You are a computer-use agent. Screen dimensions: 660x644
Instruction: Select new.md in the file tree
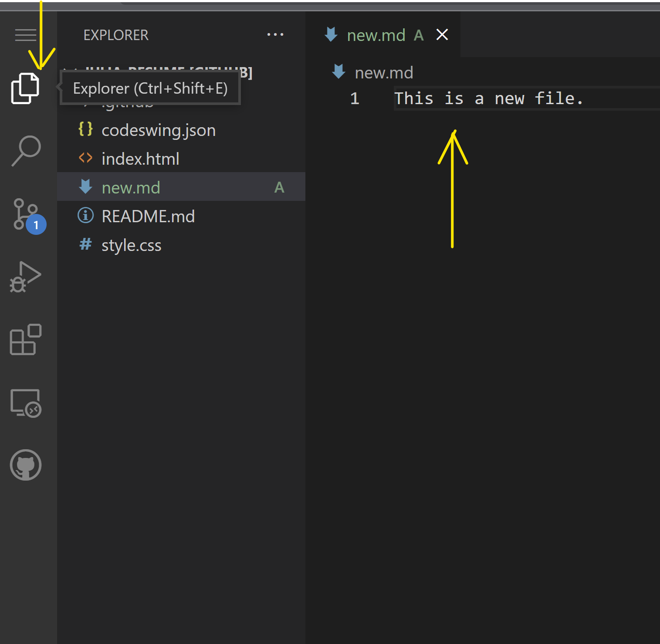[x=181, y=187]
